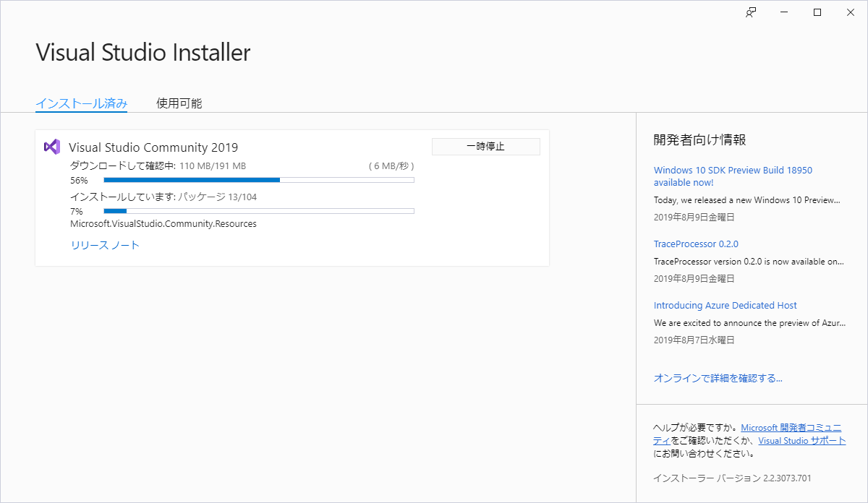Click the download progress bar at 56%
Image resolution: width=868 pixels, height=503 pixels.
(x=259, y=180)
